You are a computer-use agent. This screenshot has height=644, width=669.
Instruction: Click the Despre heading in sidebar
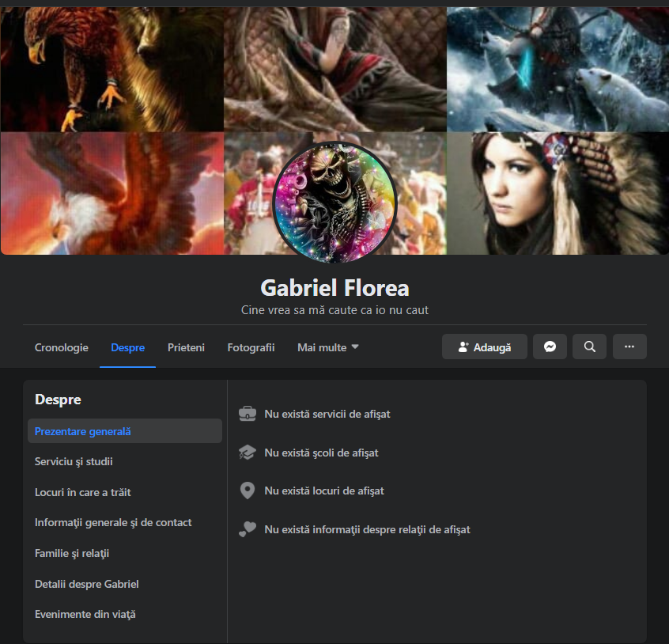pos(58,400)
